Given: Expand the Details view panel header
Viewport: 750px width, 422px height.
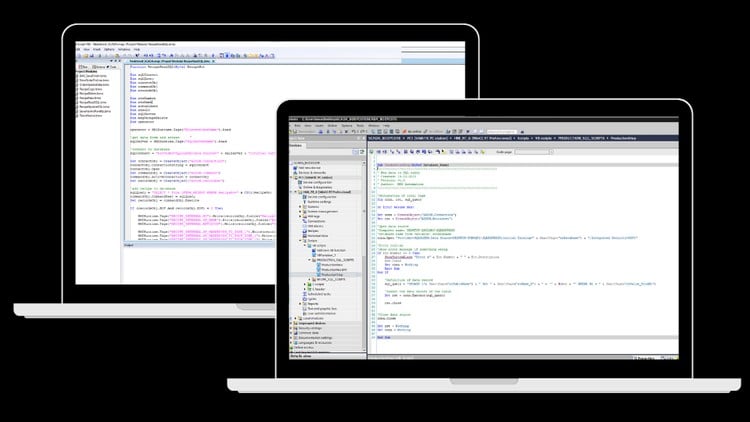Looking at the screenshot, I should [300, 354].
